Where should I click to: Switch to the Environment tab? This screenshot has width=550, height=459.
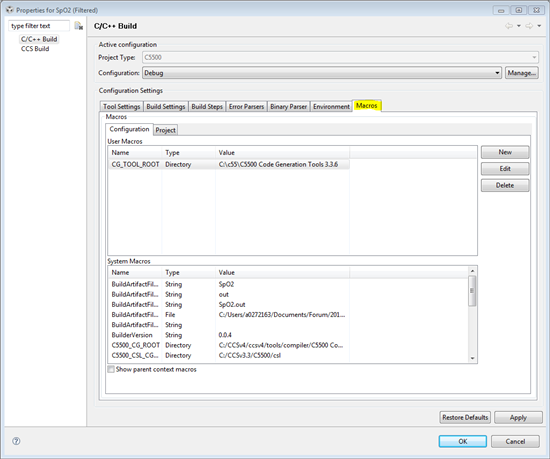(x=331, y=107)
